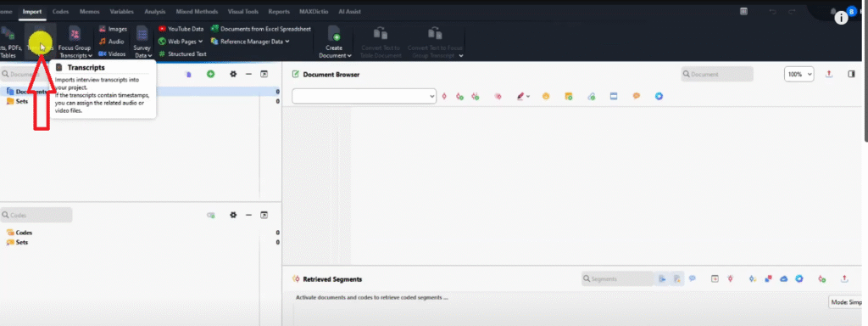868x326 pixels.
Task: Click the new code icon in Code System
Action: coord(210,215)
